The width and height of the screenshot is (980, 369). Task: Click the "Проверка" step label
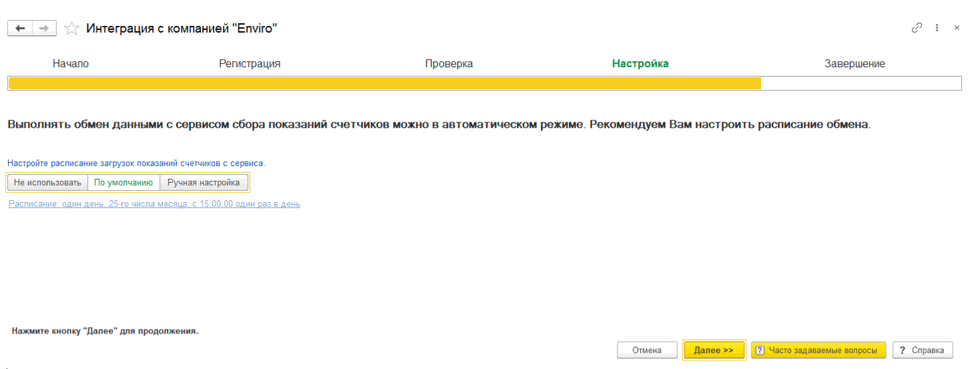tap(449, 64)
